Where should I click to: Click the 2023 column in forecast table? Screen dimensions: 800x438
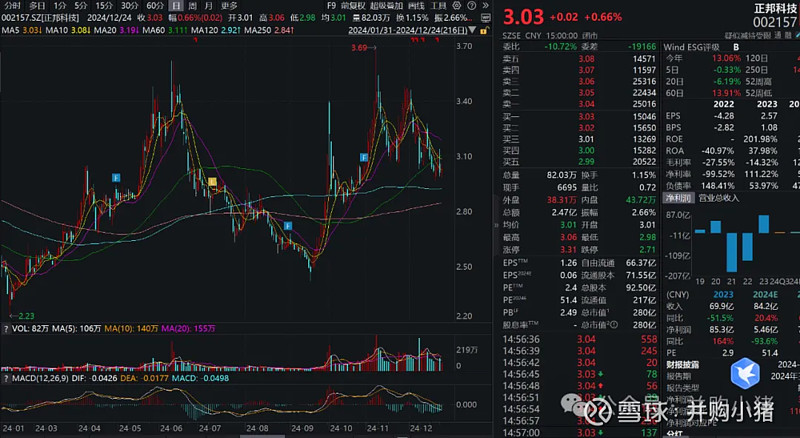(723, 295)
